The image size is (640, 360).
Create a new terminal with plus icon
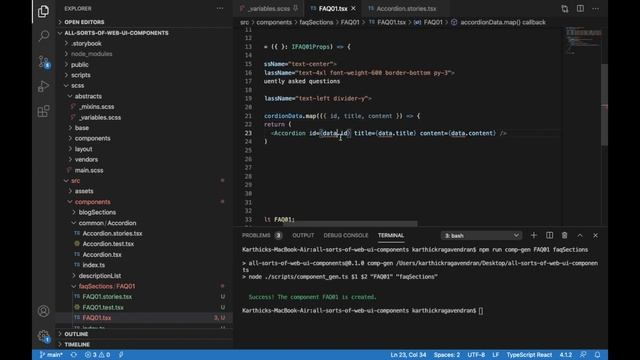click(533, 235)
